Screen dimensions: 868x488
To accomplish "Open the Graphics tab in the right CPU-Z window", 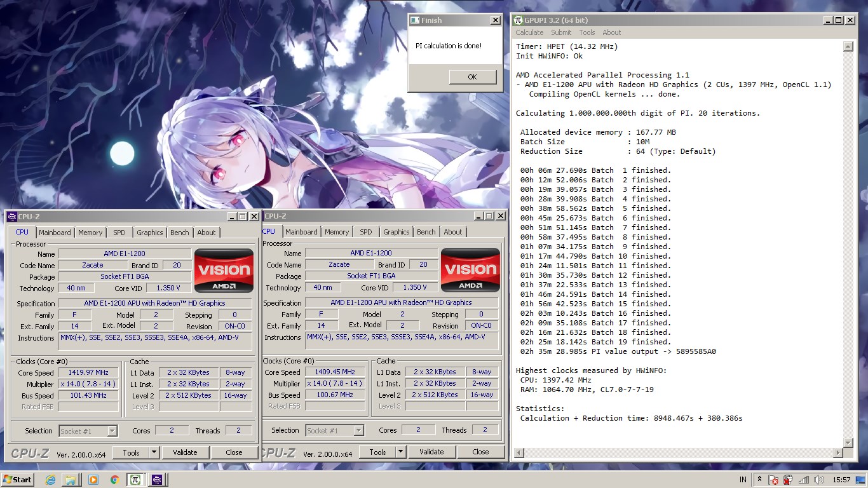I will [x=397, y=232].
